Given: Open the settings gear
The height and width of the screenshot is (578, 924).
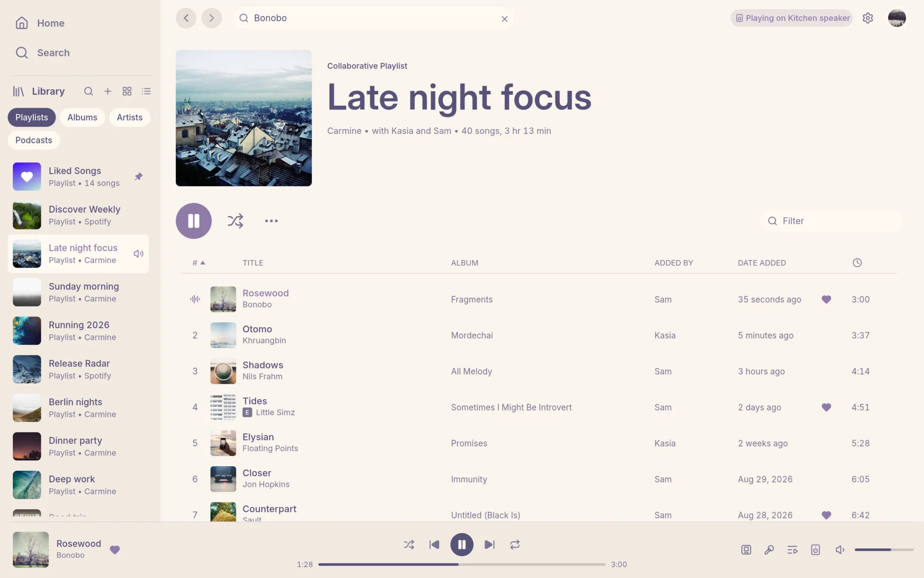Looking at the screenshot, I should [867, 18].
